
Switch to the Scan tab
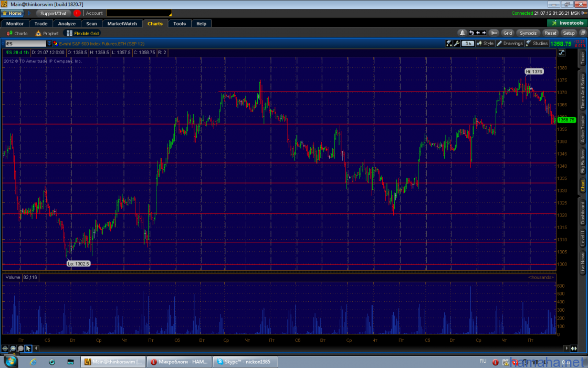point(91,24)
